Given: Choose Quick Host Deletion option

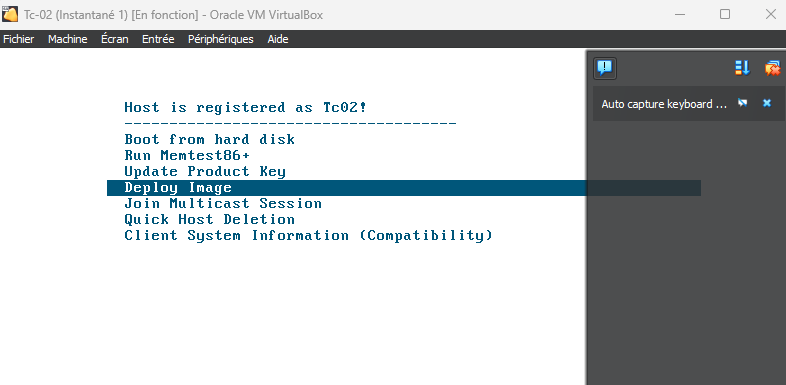Looking at the screenshot, I should pyautogui.click(x=210, y=220).
